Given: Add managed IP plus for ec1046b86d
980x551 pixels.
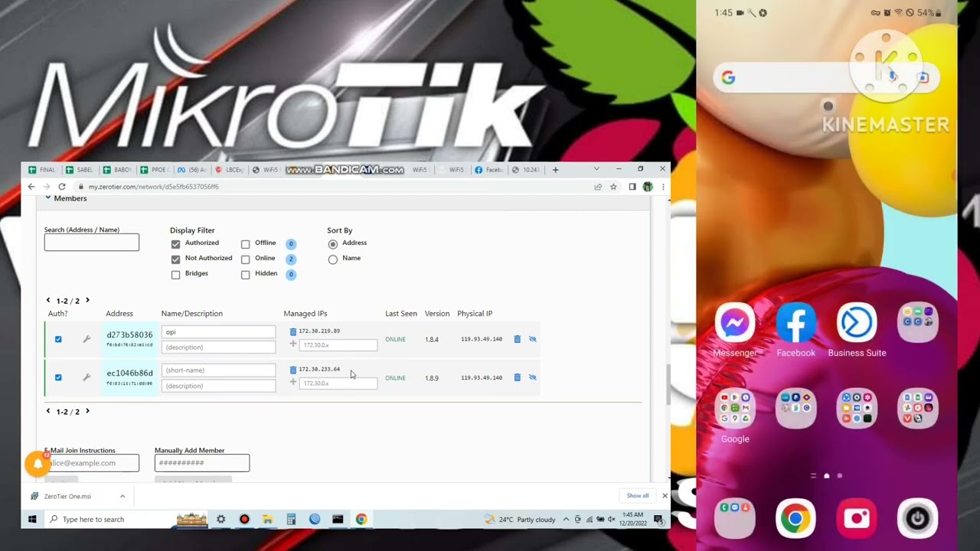Looking at the screenshot, I should (x=292, y=382).
